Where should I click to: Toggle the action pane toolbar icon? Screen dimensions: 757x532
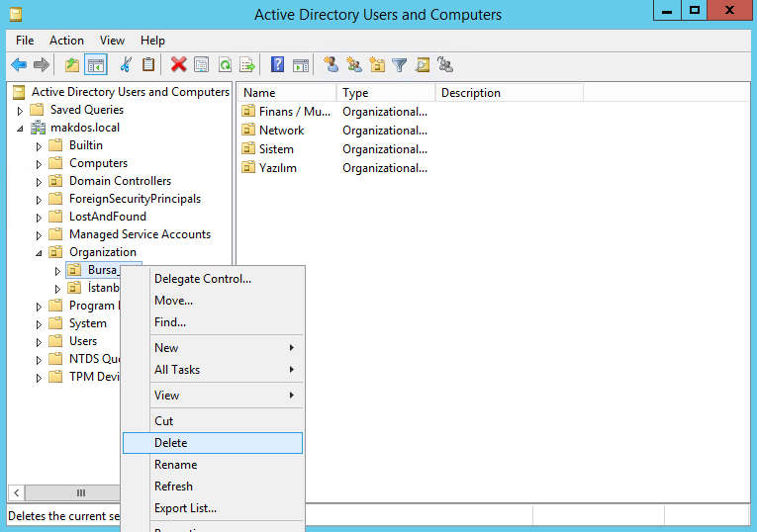click(x=301, y=64)
